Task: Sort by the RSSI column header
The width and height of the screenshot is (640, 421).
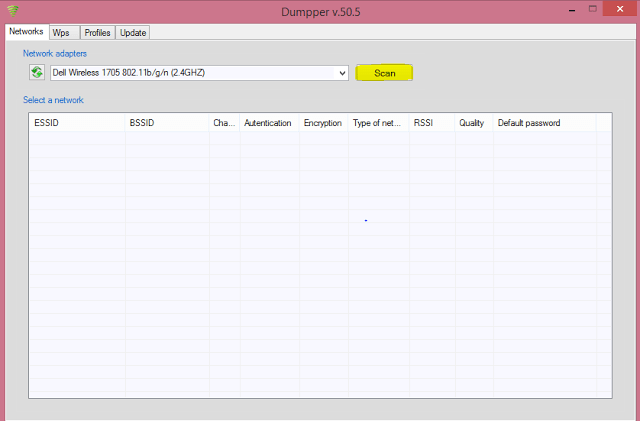Action: pos(432,123)
